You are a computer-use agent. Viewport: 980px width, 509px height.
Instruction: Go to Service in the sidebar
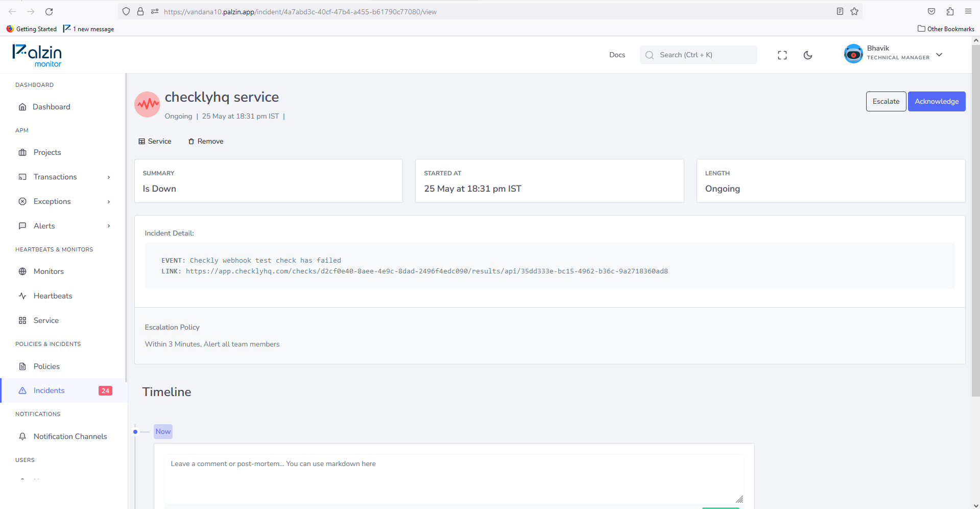click(46, 320)
